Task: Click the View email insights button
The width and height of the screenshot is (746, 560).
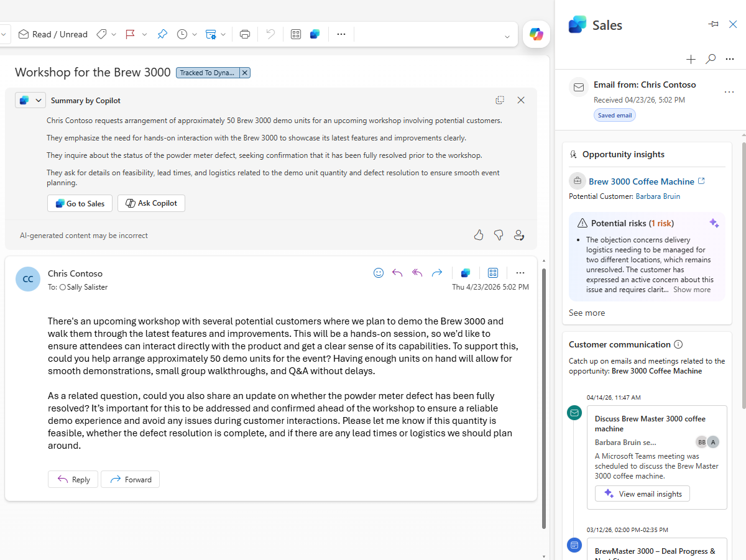Action: point(642,493)
